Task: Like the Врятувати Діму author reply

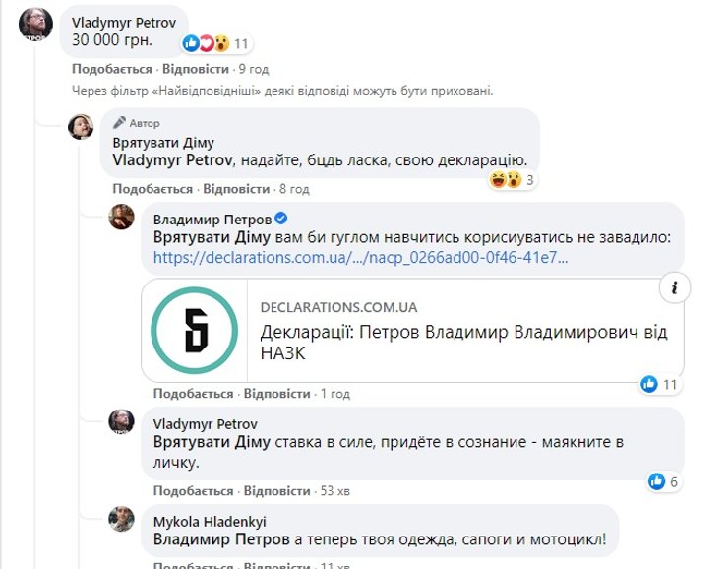Action: point(152,188)
